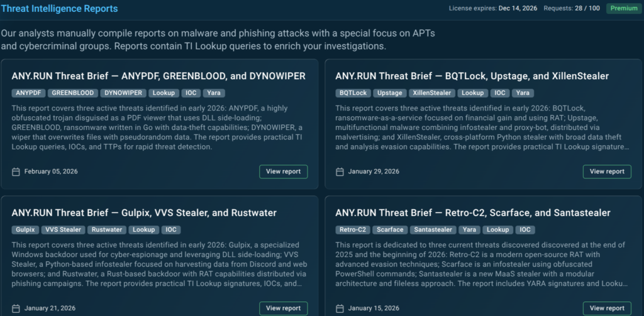
Task: Open View report for BQTLock threat brief
Action: (607, 172)
